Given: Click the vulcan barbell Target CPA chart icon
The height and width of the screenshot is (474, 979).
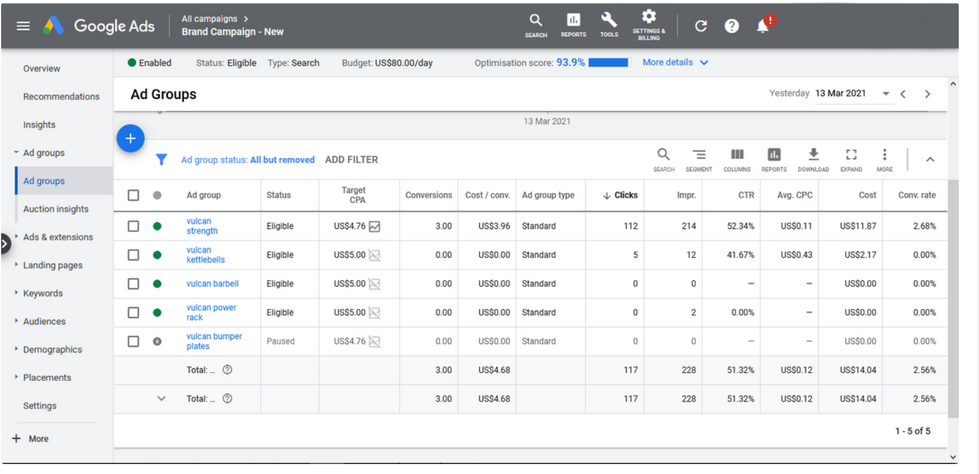Looking at the screenshot, I should point(375,284).
